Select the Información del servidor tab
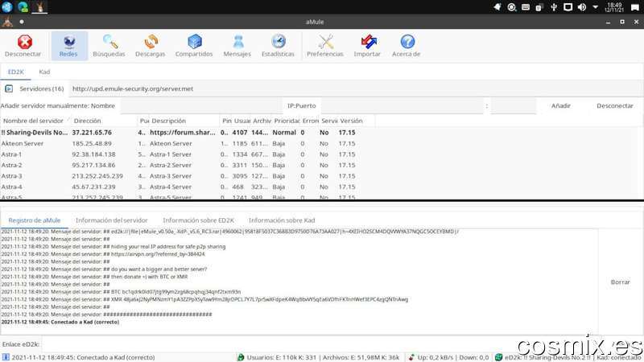The height and width of the screenshot is (362, 644). coord(111,220)
